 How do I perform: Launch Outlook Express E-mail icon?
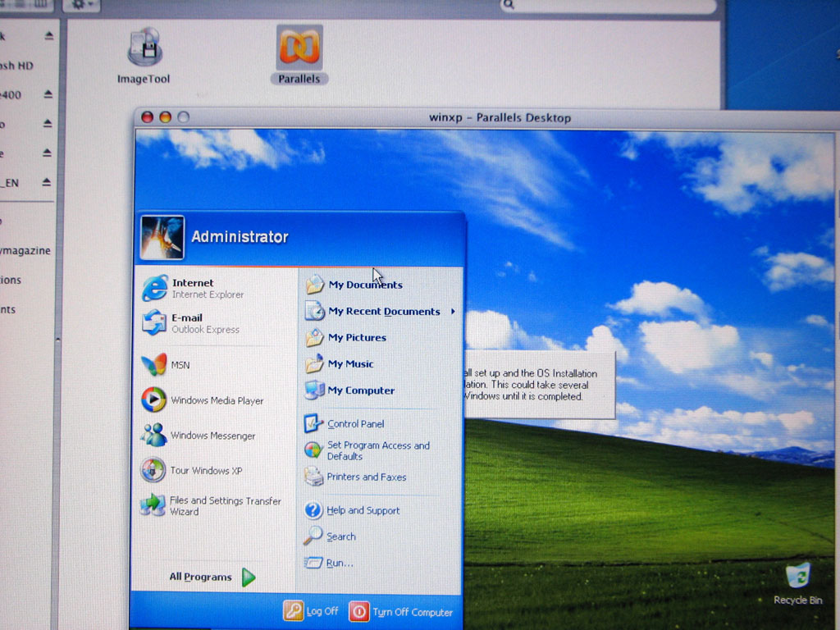[x=154, y=322]
